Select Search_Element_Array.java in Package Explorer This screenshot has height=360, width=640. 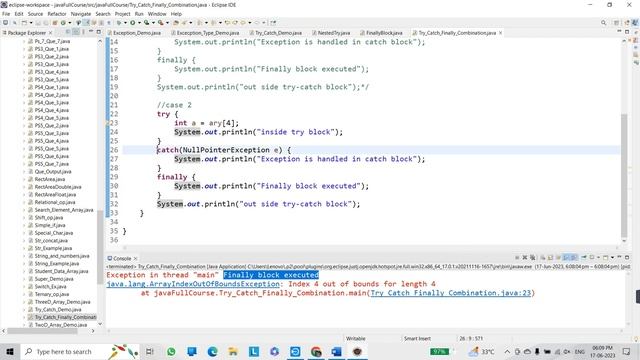(64, 210)
